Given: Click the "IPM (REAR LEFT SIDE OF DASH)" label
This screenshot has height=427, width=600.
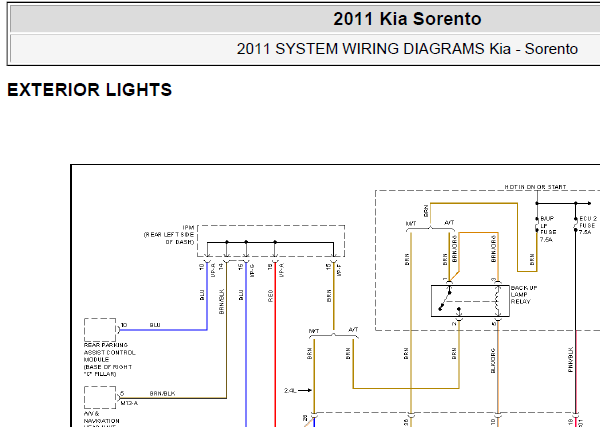Looking at the screenshot, I should point(169,235).
